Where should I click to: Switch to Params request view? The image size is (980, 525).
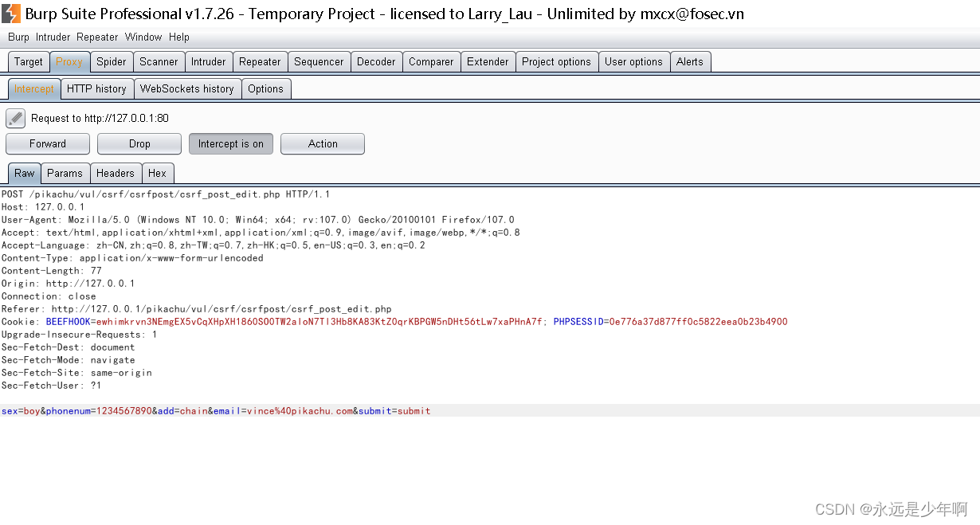click(x=65, y=174)
